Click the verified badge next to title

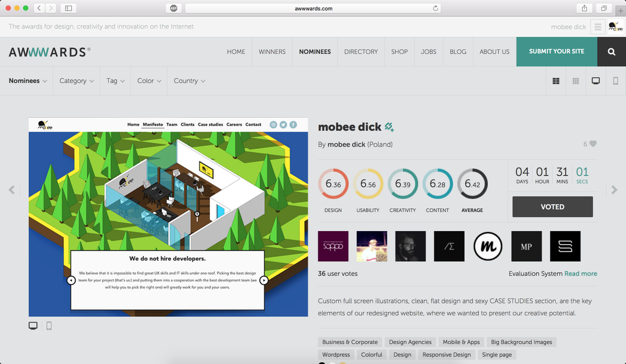click(x=389, y=127)
